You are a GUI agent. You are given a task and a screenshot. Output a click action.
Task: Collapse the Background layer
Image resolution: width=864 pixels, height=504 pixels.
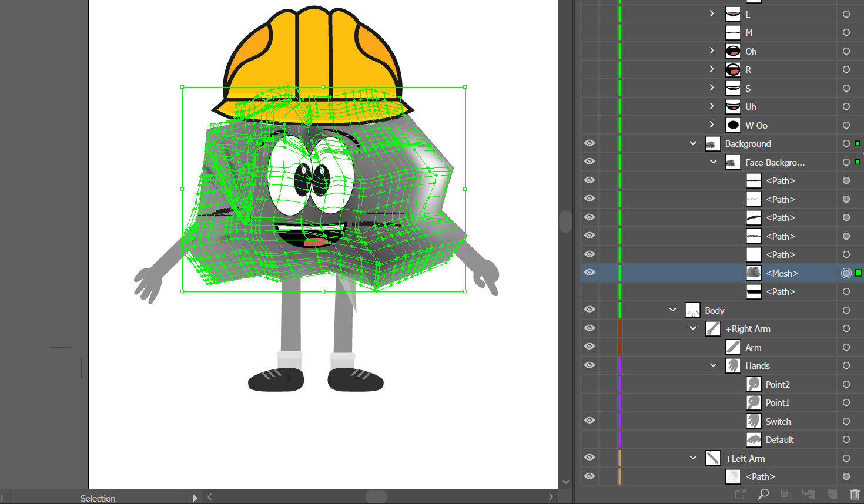(693, 143)
